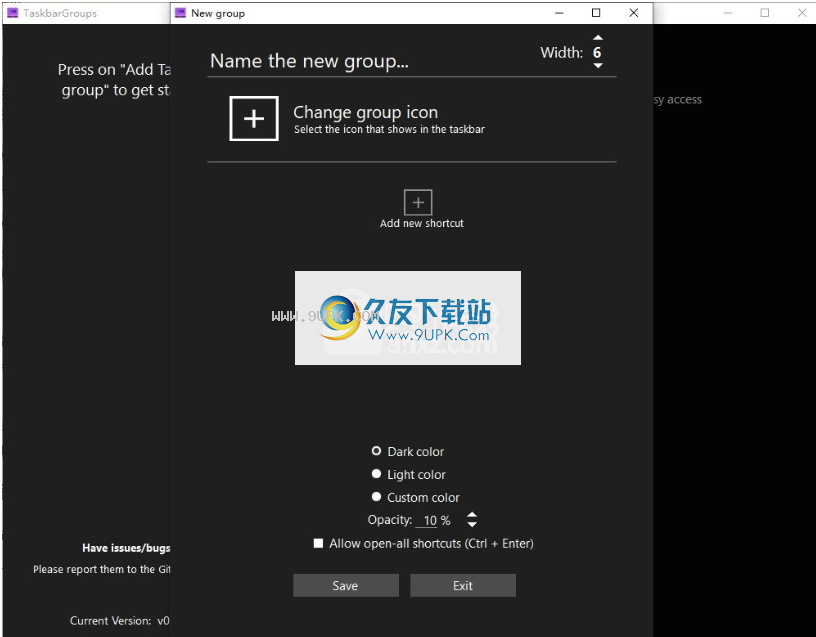The width and height of the screenshot is (816, 637).
Task: Enable Allow open-all shortcuts checkbox
Action: pos(318,543)
